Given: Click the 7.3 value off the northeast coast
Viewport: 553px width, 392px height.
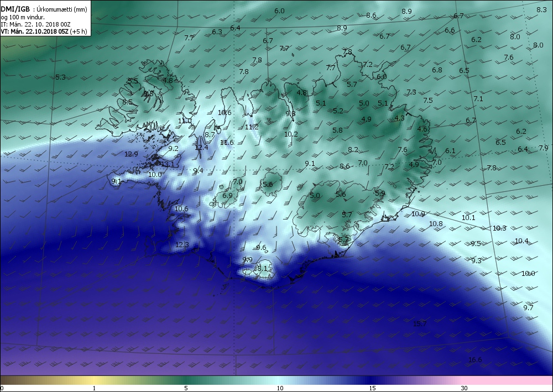Looking at the screenshot, I should tap(411, 92).
